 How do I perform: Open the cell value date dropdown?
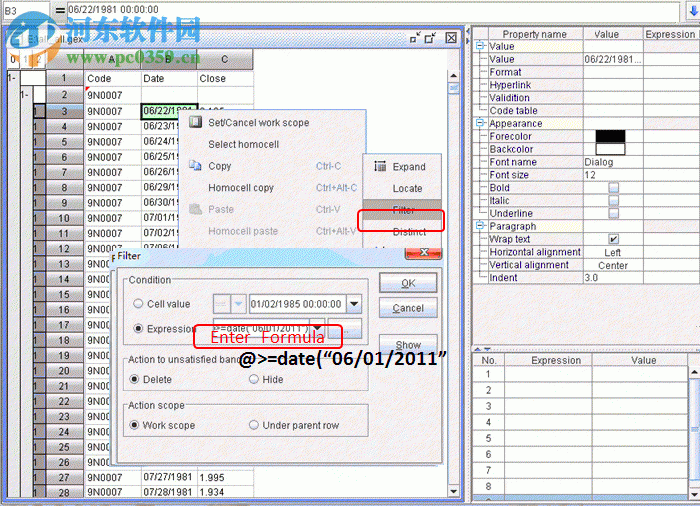(x=354, y=304)
